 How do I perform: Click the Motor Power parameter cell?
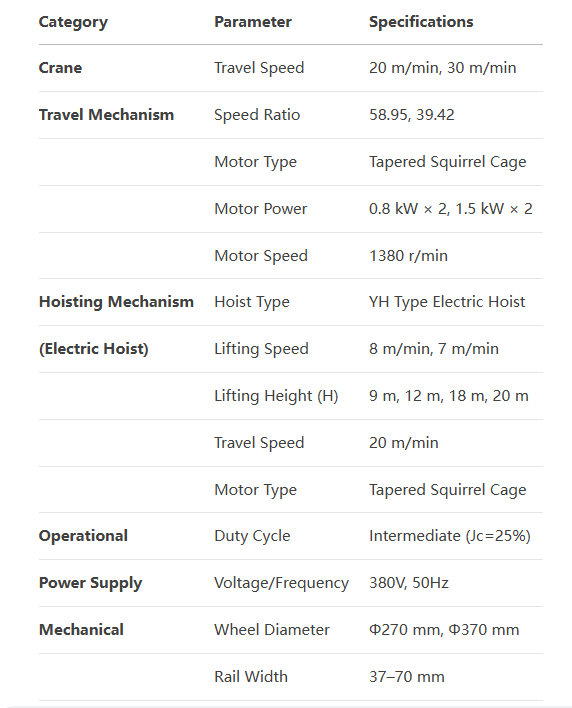pos(260,209)
